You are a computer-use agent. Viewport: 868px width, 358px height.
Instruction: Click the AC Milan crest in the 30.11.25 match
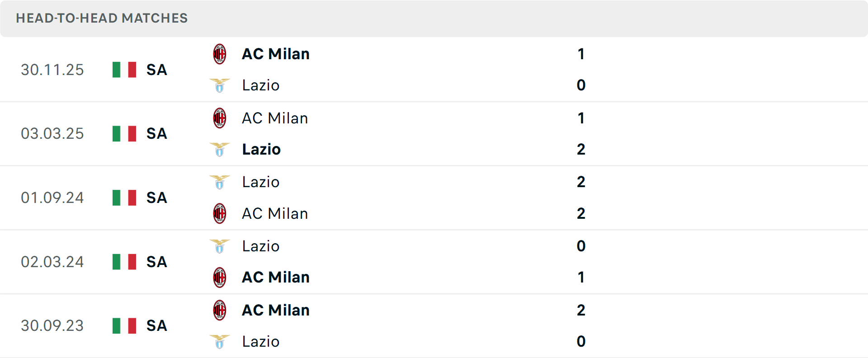coord(220,53)
